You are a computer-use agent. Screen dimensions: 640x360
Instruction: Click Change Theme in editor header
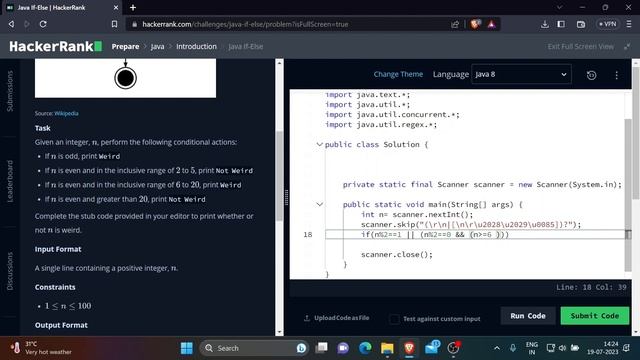tap(398, 74)
